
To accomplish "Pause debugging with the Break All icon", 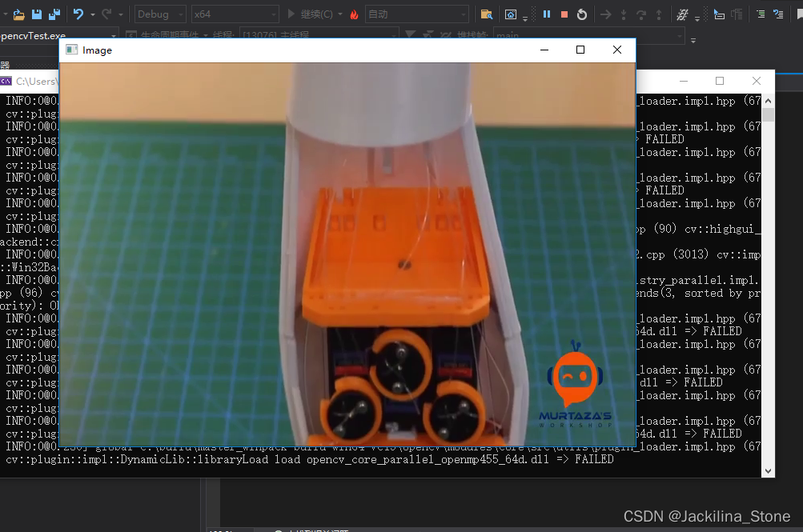I will coord(548,14).
